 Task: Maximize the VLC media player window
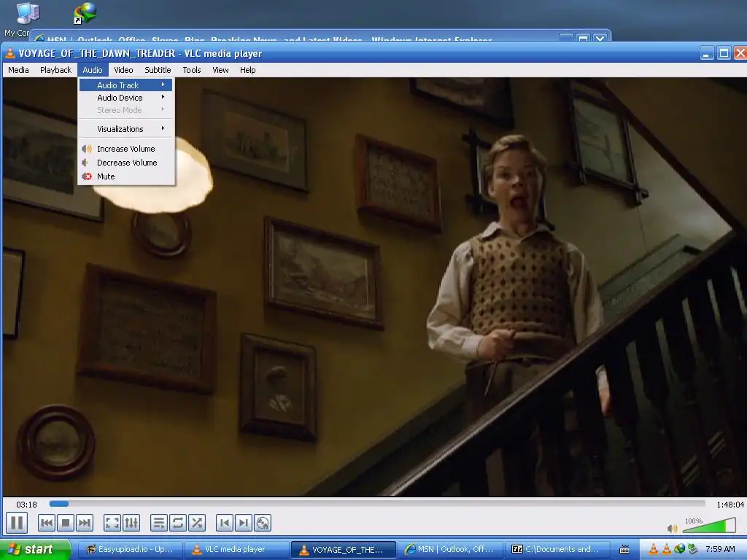coord(724,53)
